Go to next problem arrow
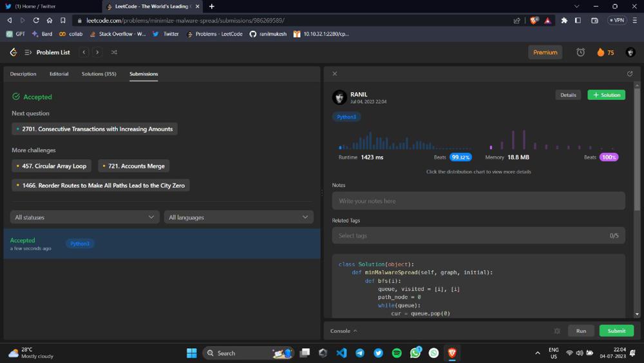Viewport: 644px width, 363px height. tap(97, 52)
